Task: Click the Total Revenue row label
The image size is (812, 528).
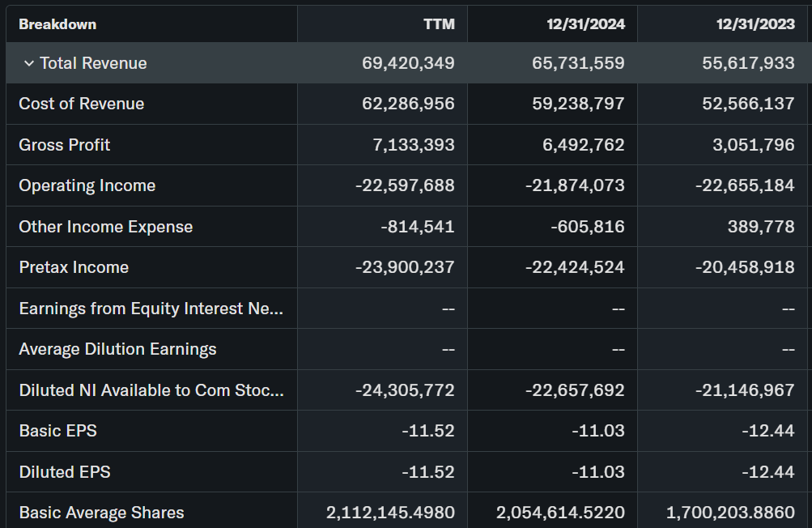Action: tap(93, 63)
